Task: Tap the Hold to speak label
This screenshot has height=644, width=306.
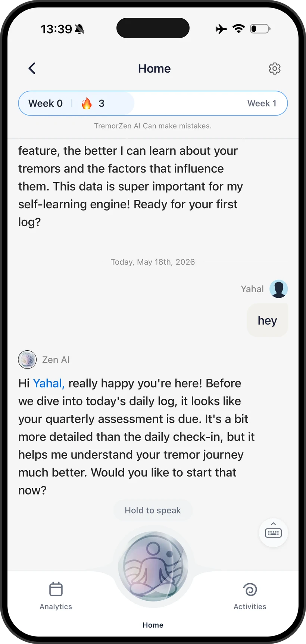Action: coord(153,510)
